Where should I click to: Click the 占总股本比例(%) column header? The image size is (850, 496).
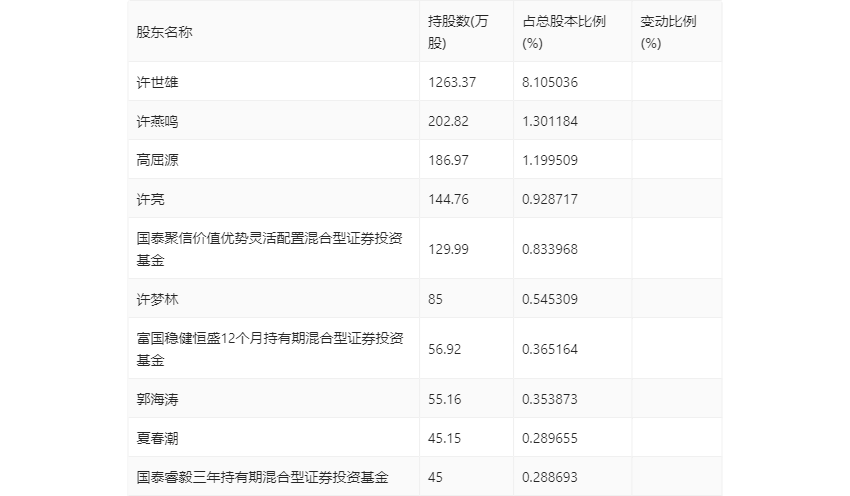[564, 32]
